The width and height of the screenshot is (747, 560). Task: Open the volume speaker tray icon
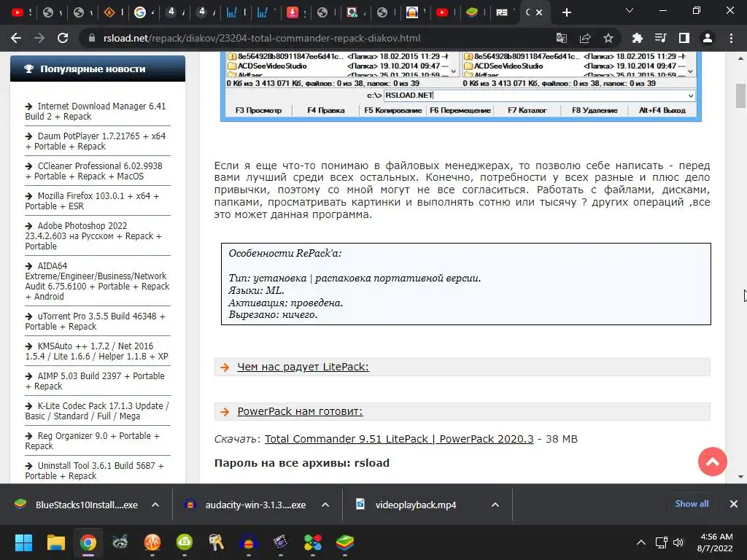678,542
